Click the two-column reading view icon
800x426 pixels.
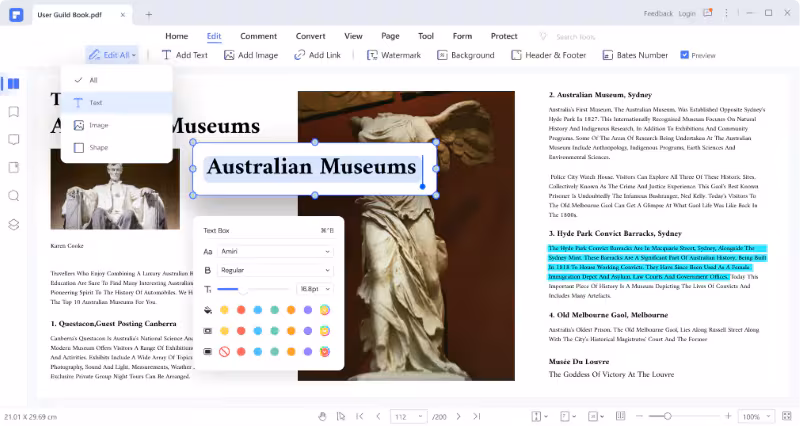pos(620,416)
